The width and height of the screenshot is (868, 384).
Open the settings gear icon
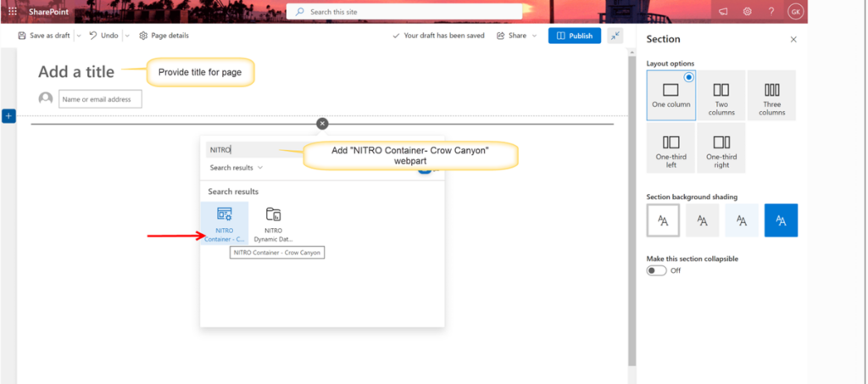point(748,12)
